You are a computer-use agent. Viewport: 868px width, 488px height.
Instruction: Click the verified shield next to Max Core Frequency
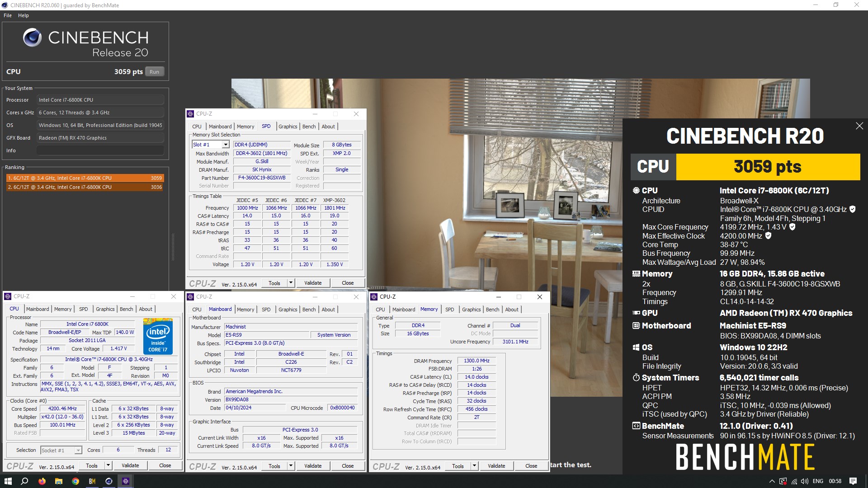pos(792,227)
